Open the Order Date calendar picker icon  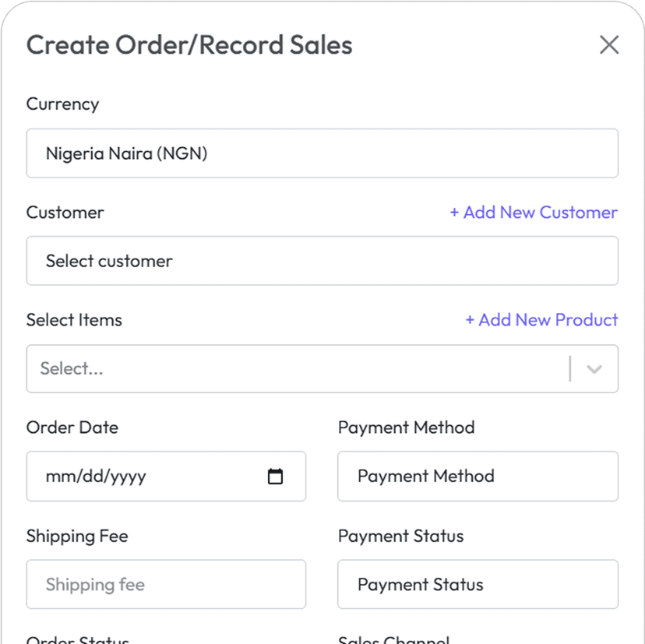(275, 477)
